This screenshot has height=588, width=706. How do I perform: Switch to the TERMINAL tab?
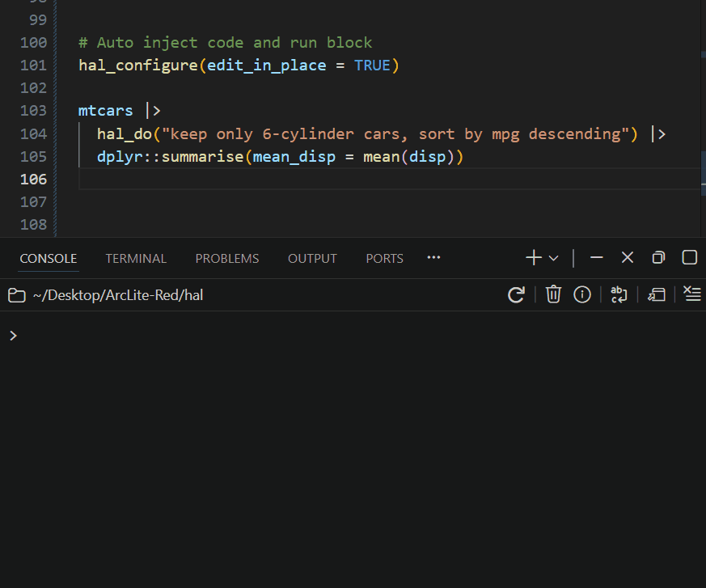(136, 259)
